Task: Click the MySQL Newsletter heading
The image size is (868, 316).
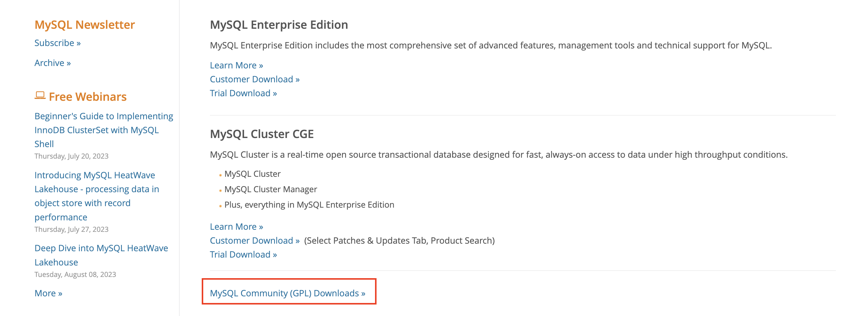Action: tap(85, 25)
